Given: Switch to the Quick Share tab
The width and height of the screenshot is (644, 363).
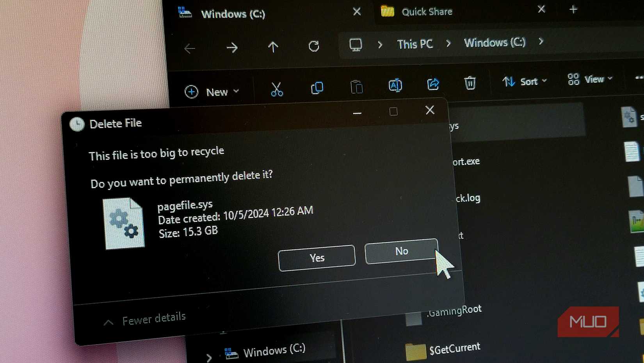Looking at the screenshot, I should [426, 11].
